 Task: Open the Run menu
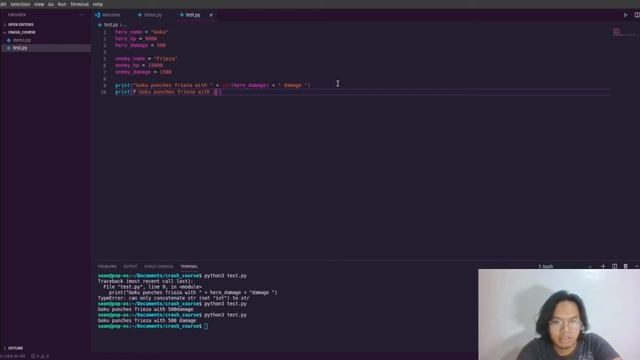62,4
